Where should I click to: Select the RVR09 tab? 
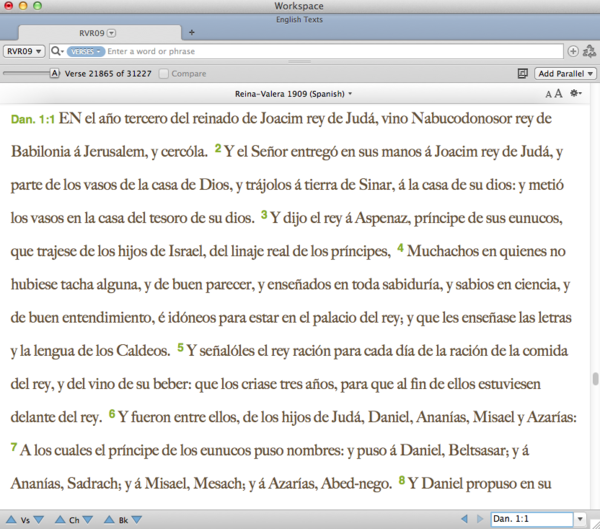[x=99, y=33]
